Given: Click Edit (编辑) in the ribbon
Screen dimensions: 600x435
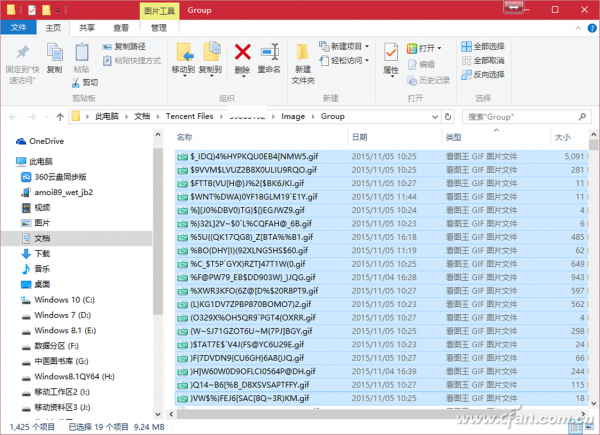Looking at the screenshot, I should (421, 64).
